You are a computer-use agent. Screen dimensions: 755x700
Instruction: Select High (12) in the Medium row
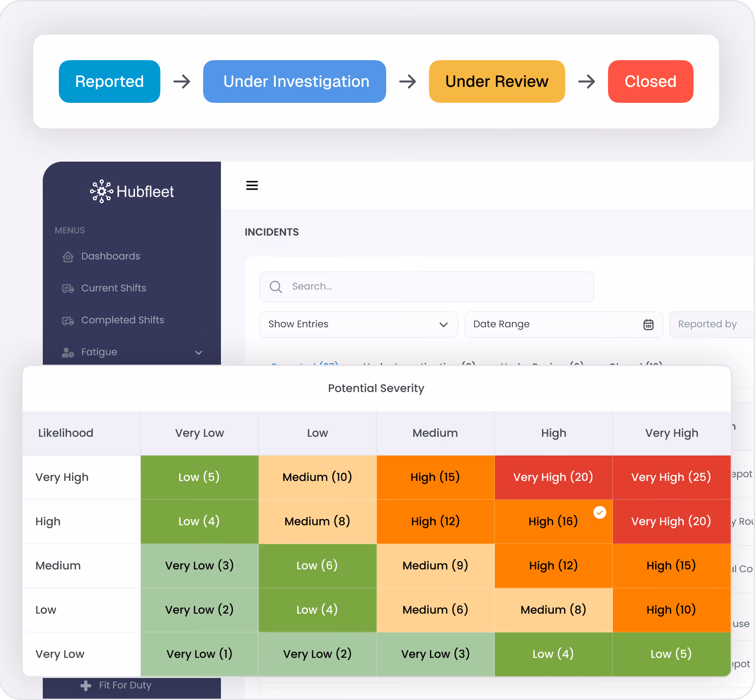554,566
